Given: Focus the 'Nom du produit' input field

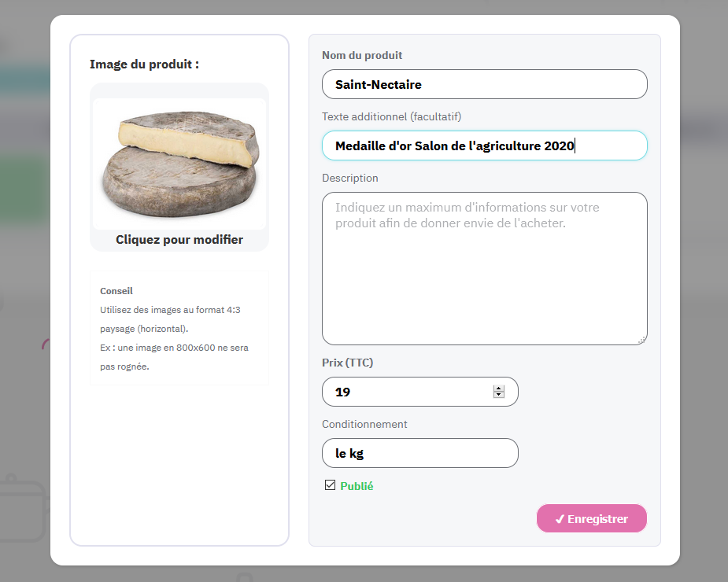Looking at the screenshot, I should click(484, 84).
